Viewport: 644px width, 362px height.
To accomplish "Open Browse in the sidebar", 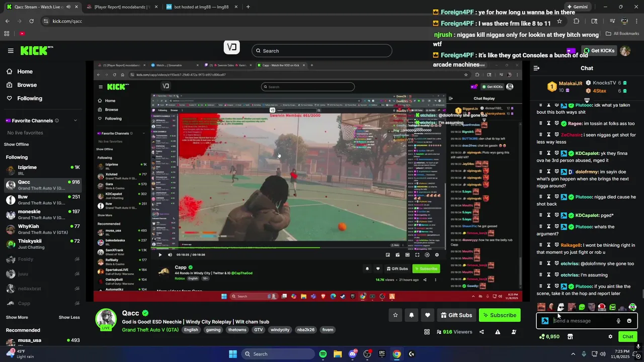I will [27, 85].
